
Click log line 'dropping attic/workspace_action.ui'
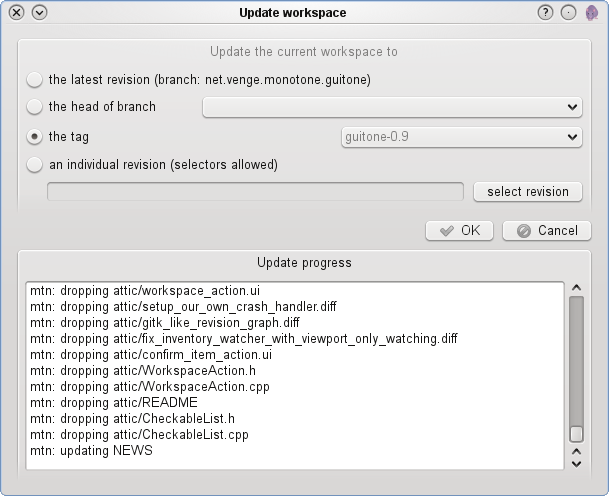click(x=145, y=291)
